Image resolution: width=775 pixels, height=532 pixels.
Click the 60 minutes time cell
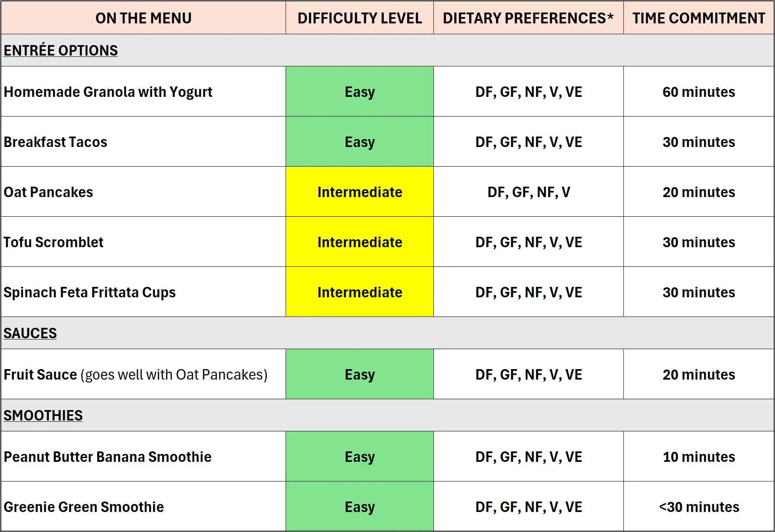(x=699, y=91)
